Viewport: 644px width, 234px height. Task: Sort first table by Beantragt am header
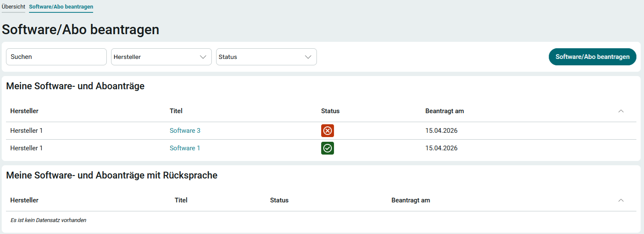pyautogui.click(x=444, y=111)
